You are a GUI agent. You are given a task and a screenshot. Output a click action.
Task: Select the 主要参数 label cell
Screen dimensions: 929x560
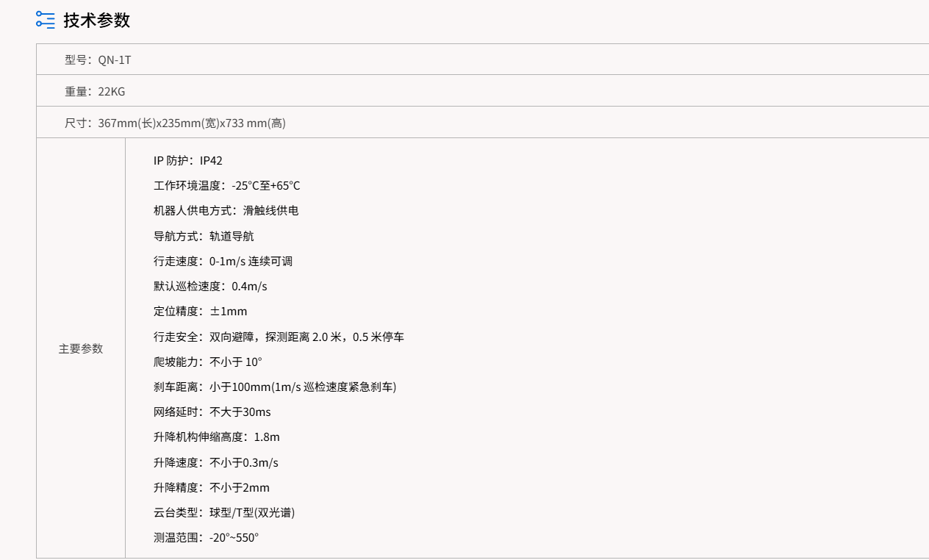[x=80, y=348]
